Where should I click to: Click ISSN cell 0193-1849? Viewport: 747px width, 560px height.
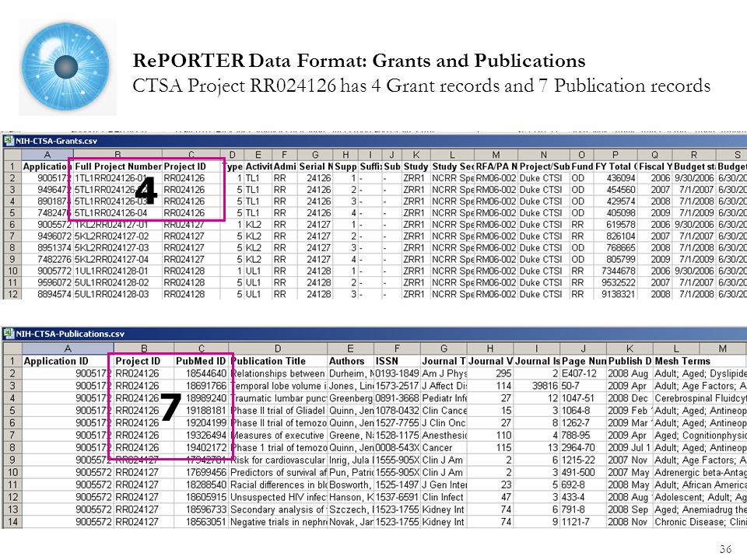pos(397,373)
